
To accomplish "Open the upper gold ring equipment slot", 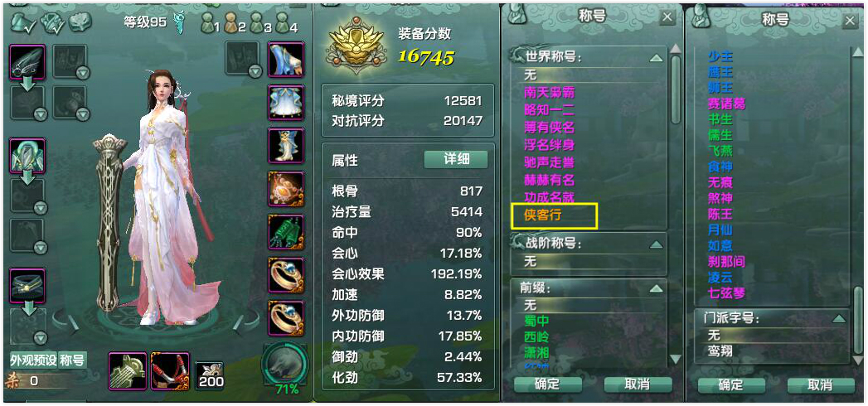I will tap(286, 275).
